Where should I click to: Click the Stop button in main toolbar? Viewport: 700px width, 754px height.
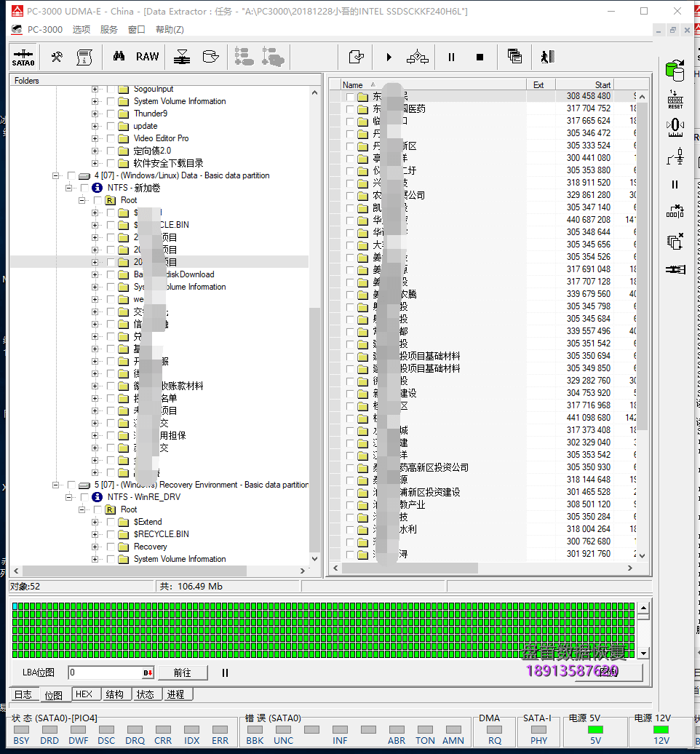[x=480, y=57]
